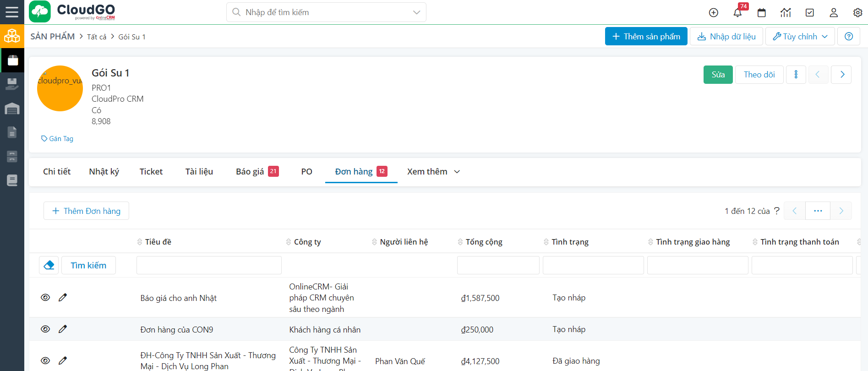
Task: Open the archive drawer icon in sidebar
Action: 12,156
